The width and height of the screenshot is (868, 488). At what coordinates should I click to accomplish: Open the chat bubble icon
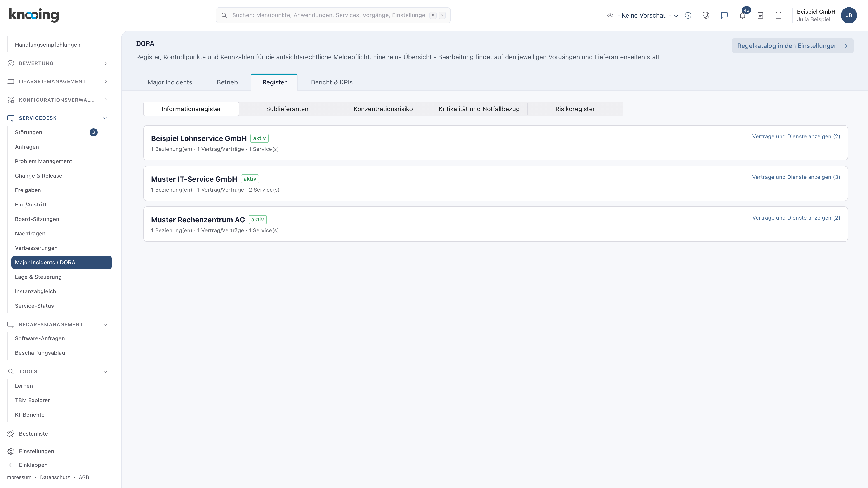(724, 16)
